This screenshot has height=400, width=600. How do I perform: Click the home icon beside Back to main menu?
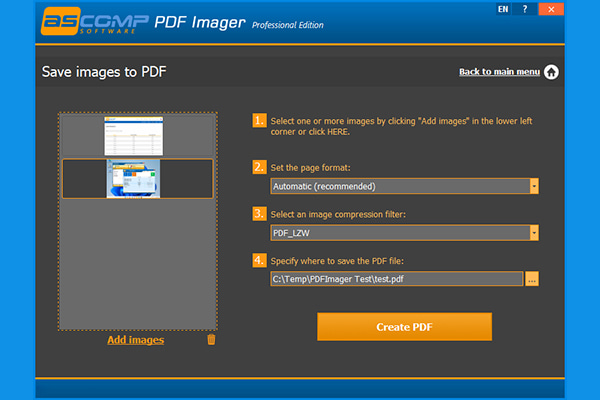click(x=551, y=72)
